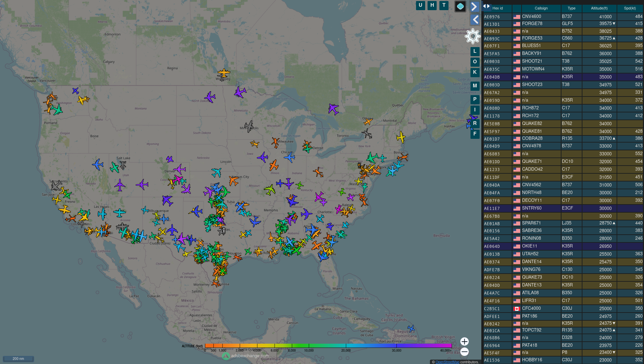This screenshot has height=364, width=644.
Task: Expand sidebar with right chevron arrow
Action: click(475, 6)
